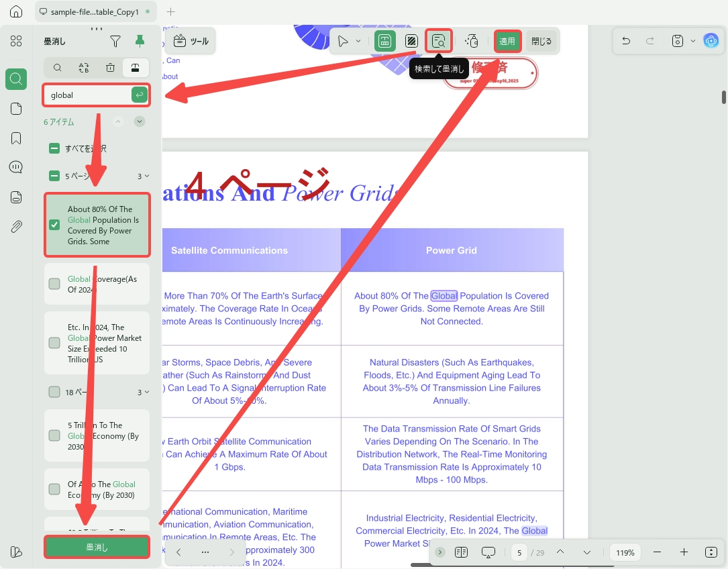Select the cursor selection tool
728x569 pixels.
(x=343, y=42)
